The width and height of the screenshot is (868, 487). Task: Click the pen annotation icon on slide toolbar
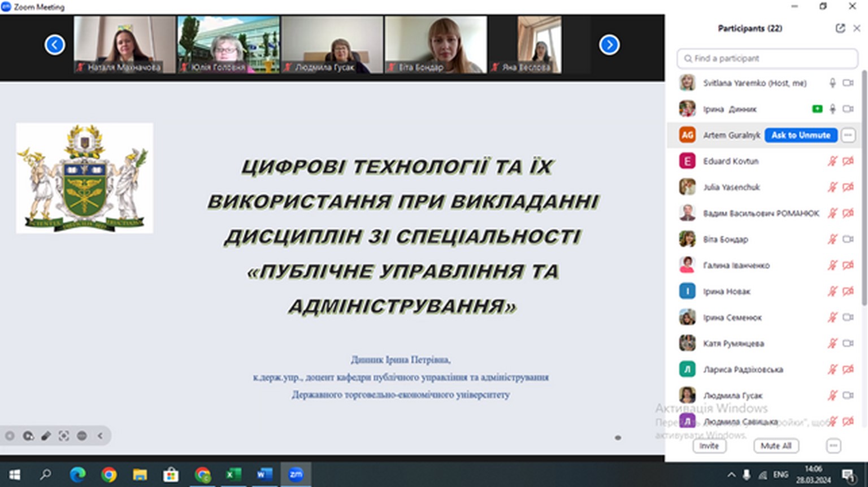[46, 436]
